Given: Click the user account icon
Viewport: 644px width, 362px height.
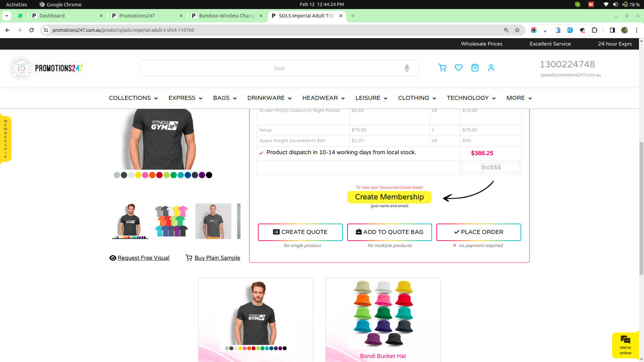Looking at the screenshot, I should point(491,68).
